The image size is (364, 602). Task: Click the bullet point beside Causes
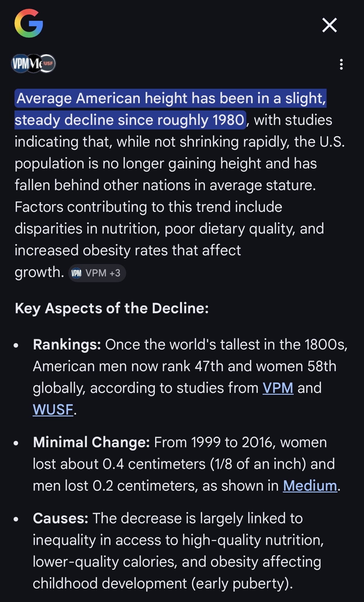[16, 519]
